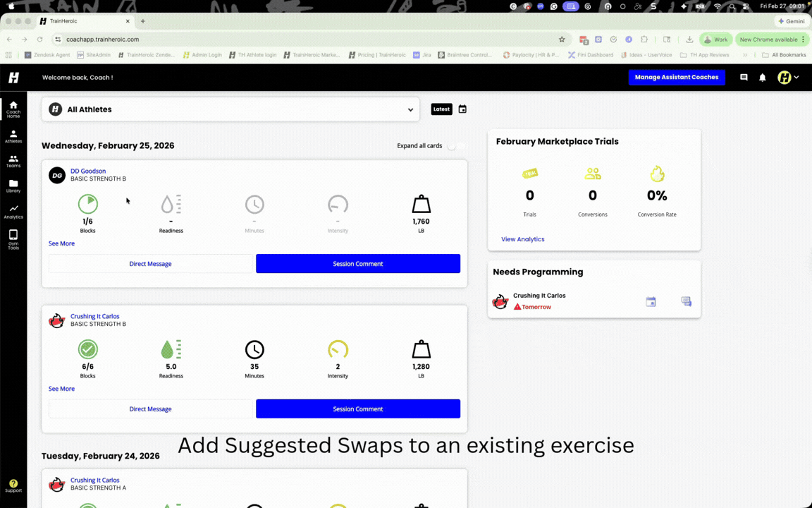
Task: Open All Bookmarks folder
Action: tap(784, 55)
